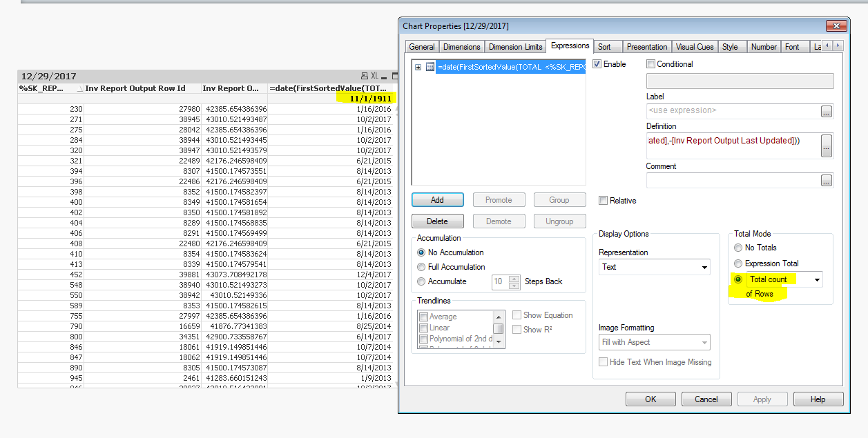868x438 pixels.
Task: Select the Expressions tab
Action: pyautogui.click(x=570, y=46)
